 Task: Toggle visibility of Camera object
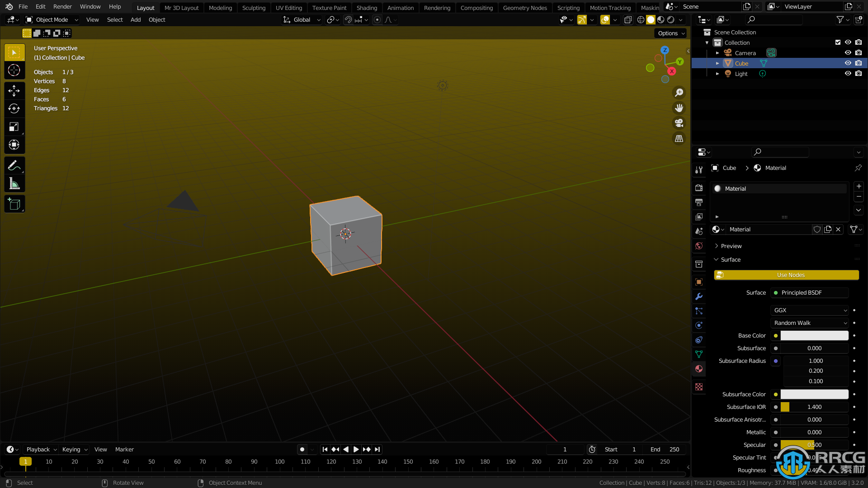tap(847, 52)
